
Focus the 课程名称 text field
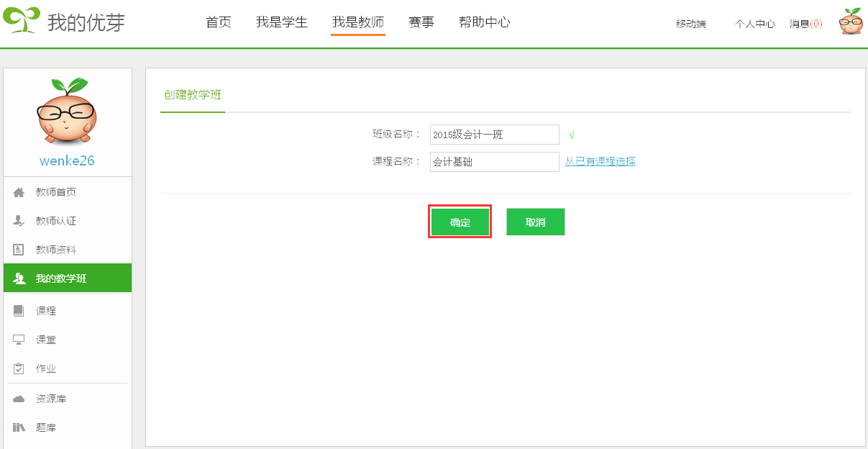click(494, 162)
